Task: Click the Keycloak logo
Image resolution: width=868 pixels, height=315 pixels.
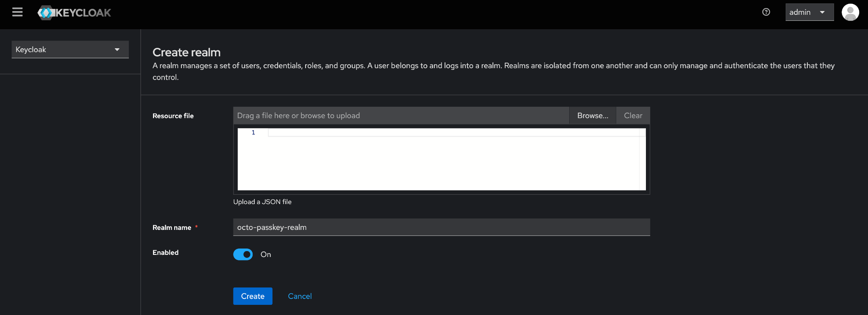Action: pyautogui.click(x=75, y=13)
